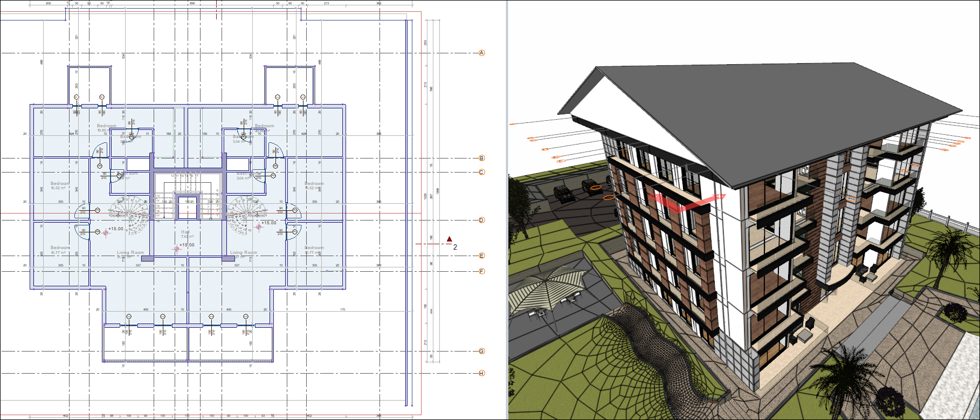Viewport: 980px width, 420px height.
Task: Select grid axis marker C
Action: click(x=482, y=172)
